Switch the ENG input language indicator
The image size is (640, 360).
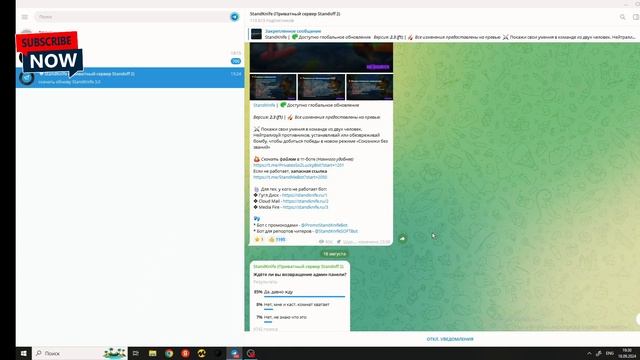610,353
